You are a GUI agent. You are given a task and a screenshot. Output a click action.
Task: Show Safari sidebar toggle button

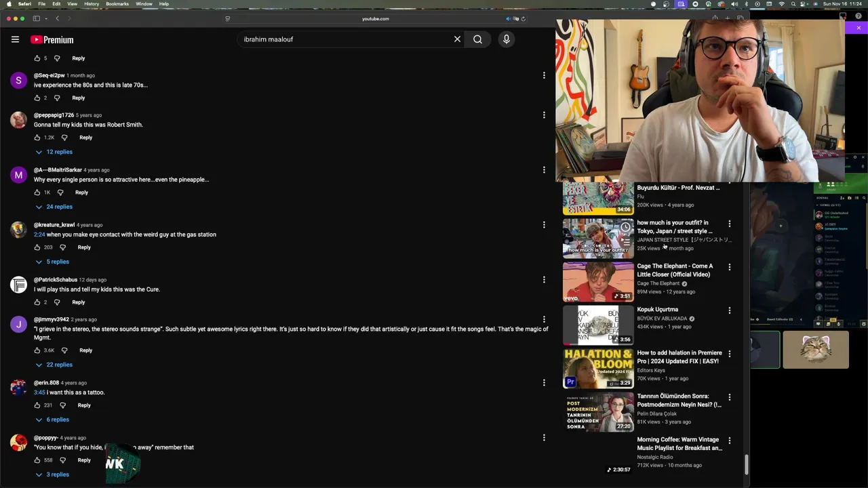[36, 18]
